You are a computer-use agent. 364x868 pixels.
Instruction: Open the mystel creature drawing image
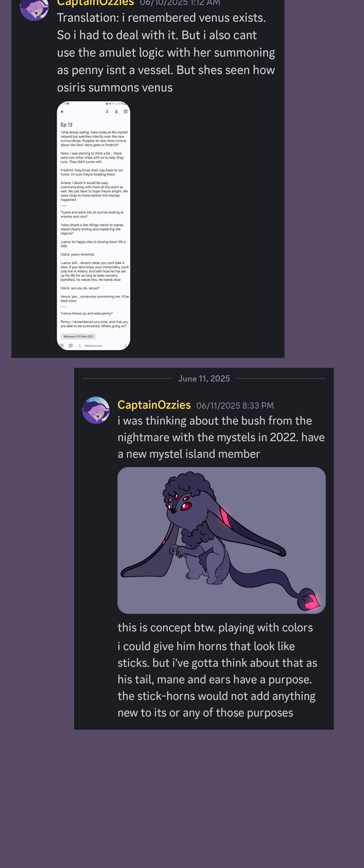(222, 540)
